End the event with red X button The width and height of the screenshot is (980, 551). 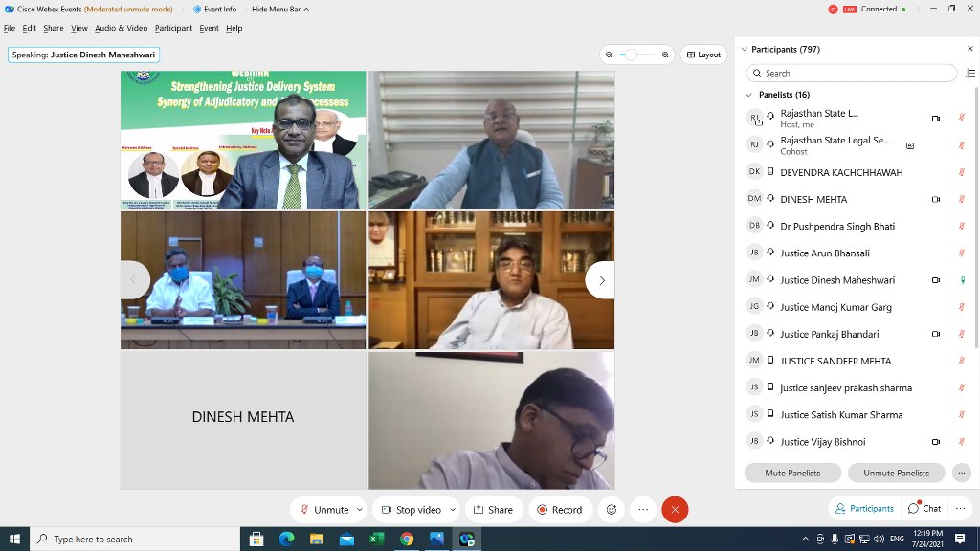[675, 510]
